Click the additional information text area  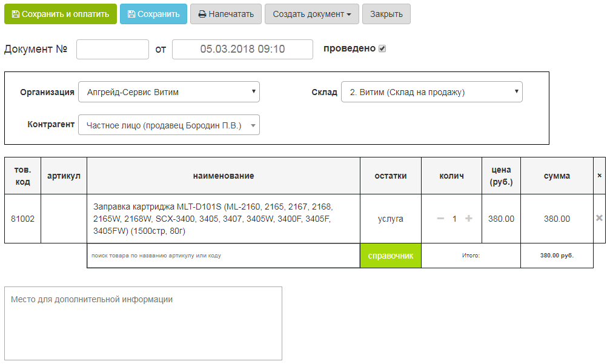(143, 323)
